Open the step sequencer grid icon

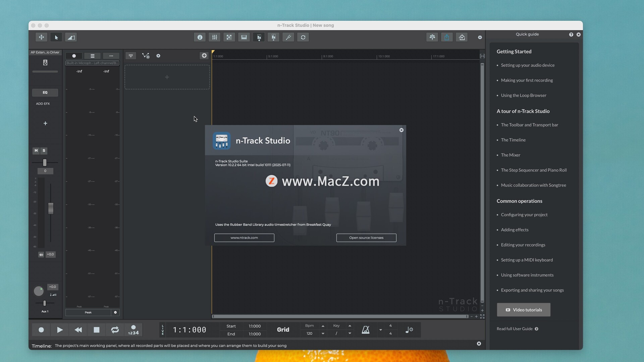click(229, 37)
